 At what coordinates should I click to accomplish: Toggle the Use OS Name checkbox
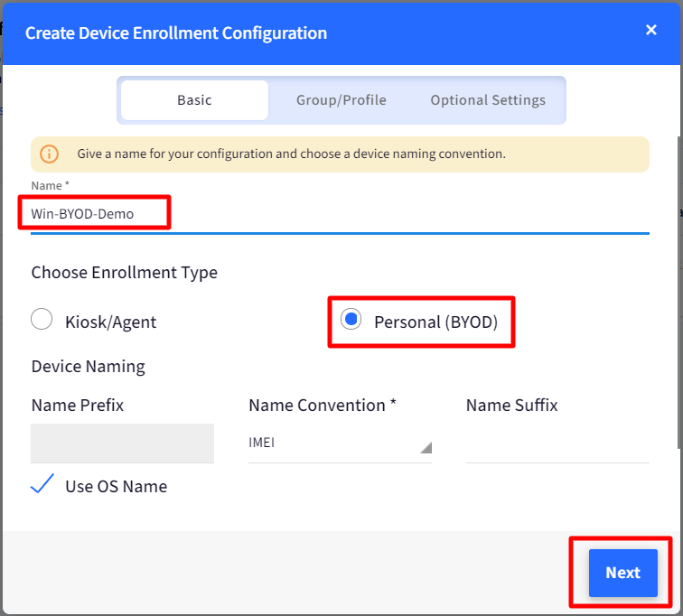(x=42, y=484)
